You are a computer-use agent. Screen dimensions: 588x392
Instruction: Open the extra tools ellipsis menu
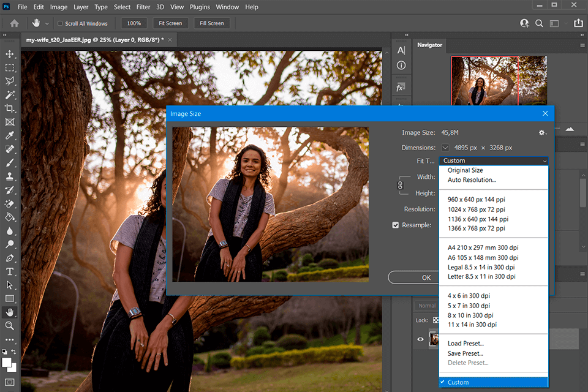coord(10,339)
